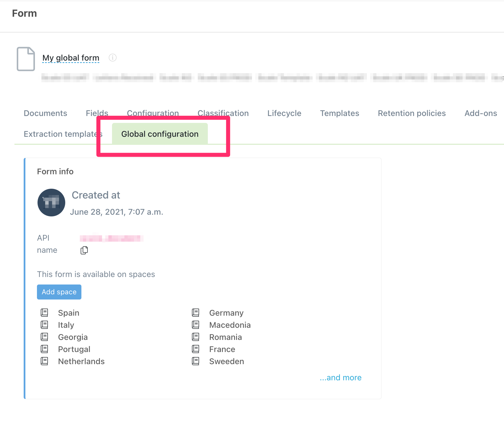The width and height of the screenshot is (504, 423).
Task: Click the info icon beside My global form
Action: 113,58
